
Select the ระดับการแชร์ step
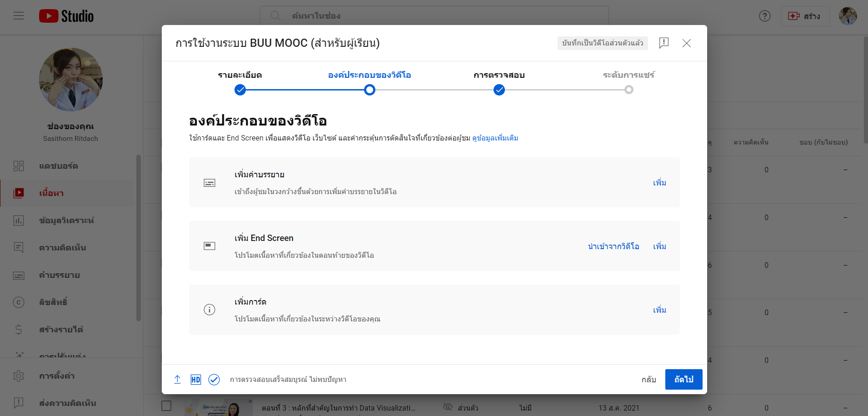pos(629,90)
